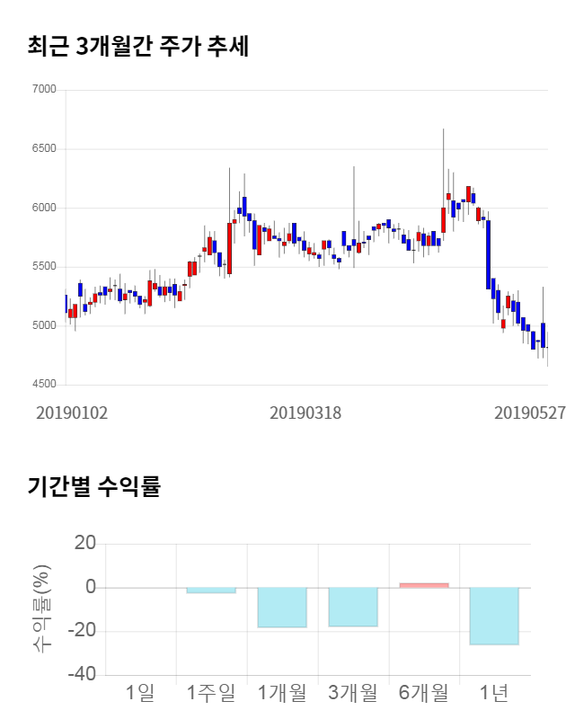Click the 7000 price axis label
Viewport: 575px width, 728px height.
pyautogui.click(x=43, y=90)
